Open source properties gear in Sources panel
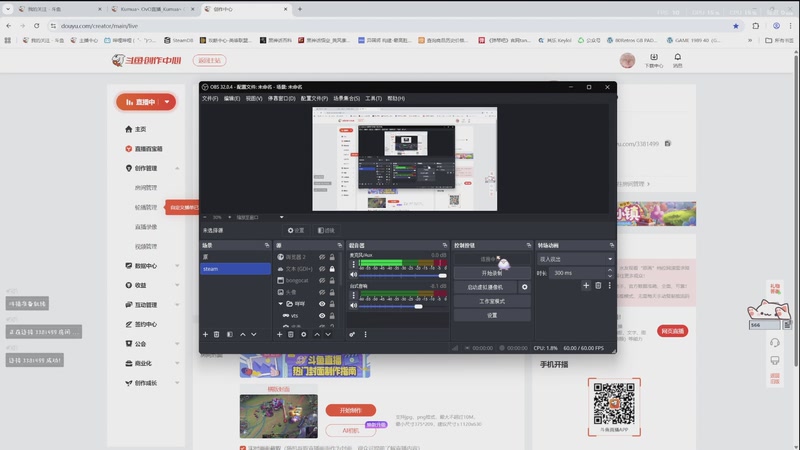This screenshot has height=450, width=800. click(x=304, y=334)
